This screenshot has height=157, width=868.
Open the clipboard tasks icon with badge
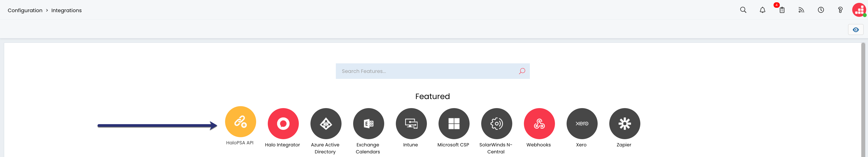click(x=782, y=10)
